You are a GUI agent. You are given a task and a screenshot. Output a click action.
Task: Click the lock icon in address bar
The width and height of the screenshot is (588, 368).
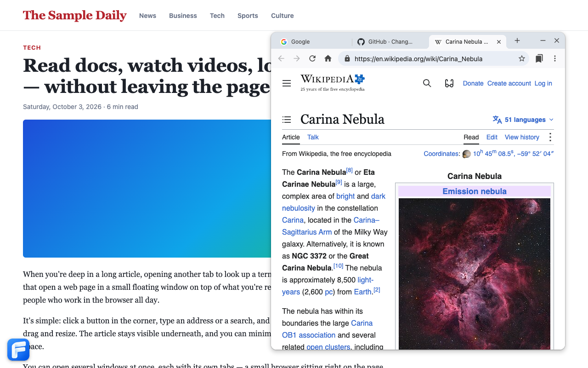(x=347, y=58)
